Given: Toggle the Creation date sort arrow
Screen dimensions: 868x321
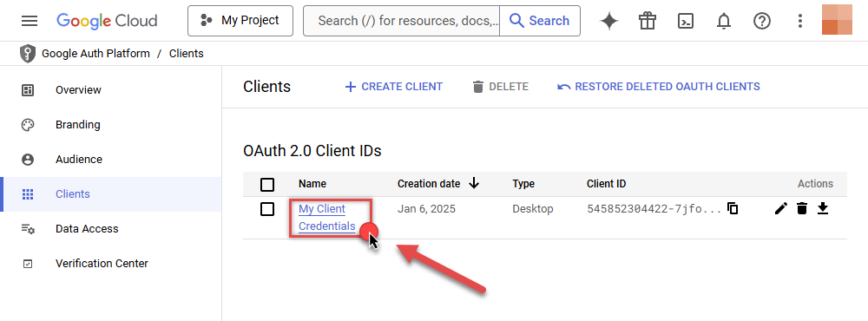Looking at the screenshot, I should [x=473, y=183].
